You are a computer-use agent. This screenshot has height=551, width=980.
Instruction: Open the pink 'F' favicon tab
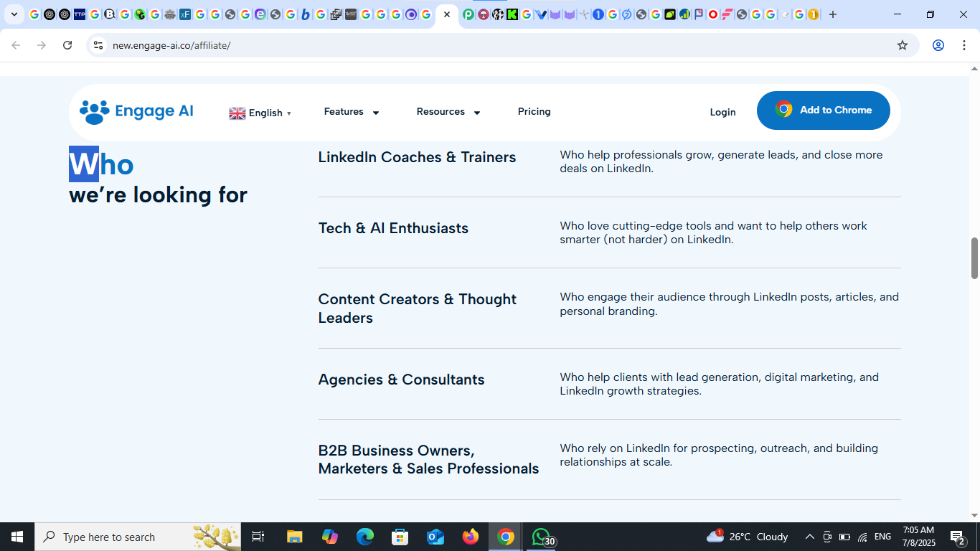click(727, 14)
